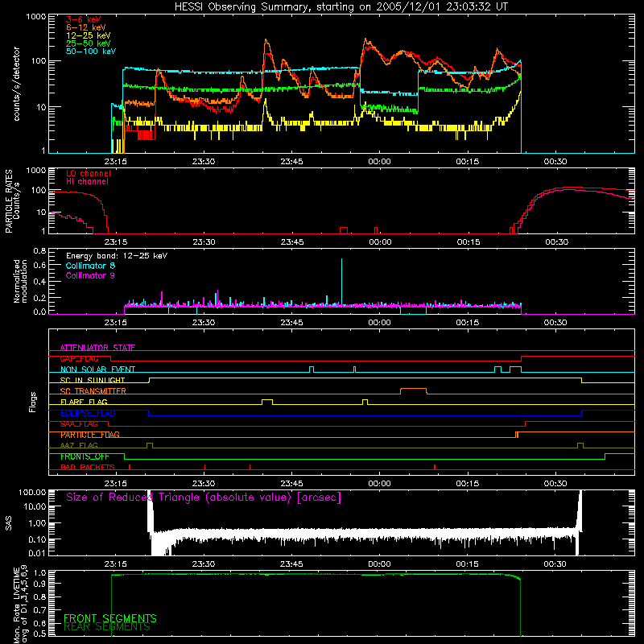This screenshot has width=644, height=644.
Task: Click the 0.8 y-axis value on modulation plot
Action: (x=39, y=250)
